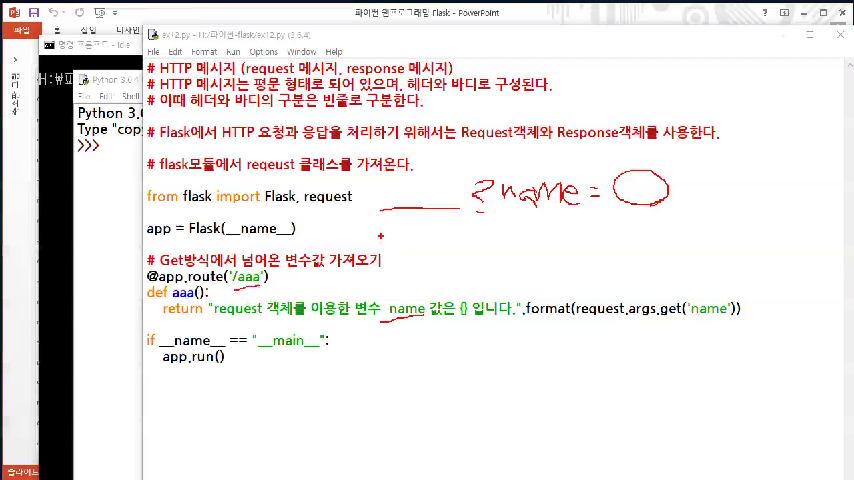Close the ex12.py editor window
854x480 pixels.
[840, 35]
